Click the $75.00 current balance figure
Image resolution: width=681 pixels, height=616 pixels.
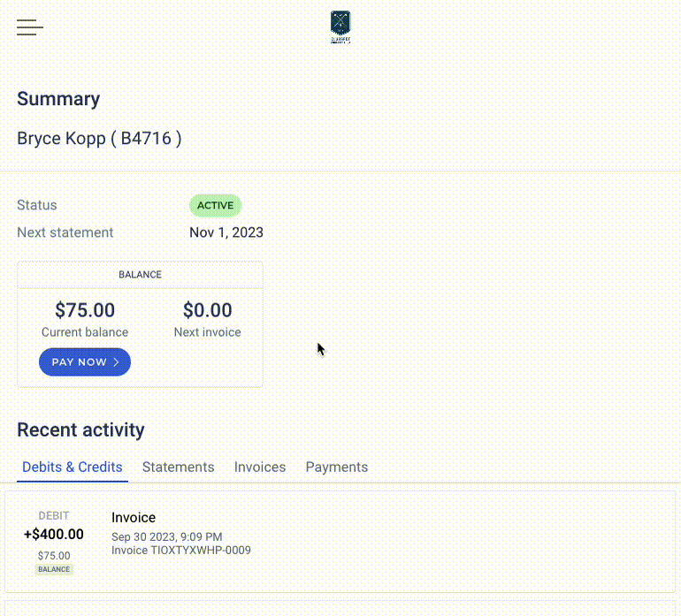[85, 310]
